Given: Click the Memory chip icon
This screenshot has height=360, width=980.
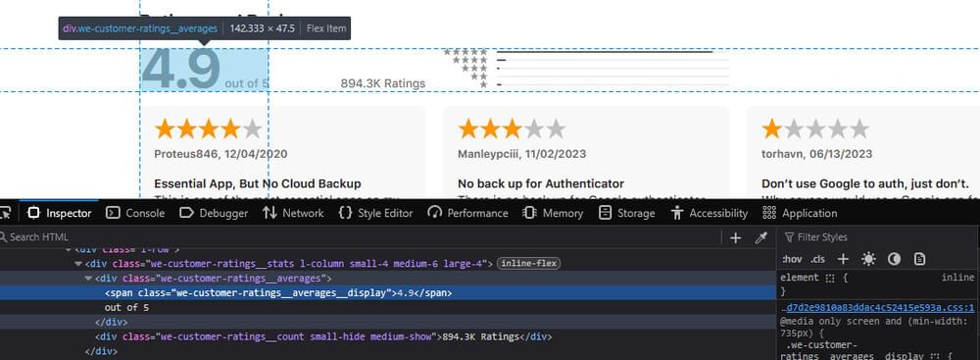Looking at the screenshot, I should (x=529, y=213).
